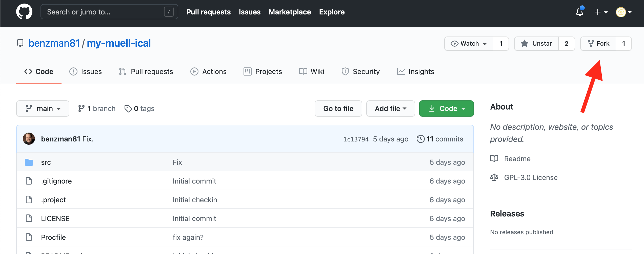Expand the main branch dropdown
The width and height of the screenshot is (644, 254).
click(x=43, y=108)
